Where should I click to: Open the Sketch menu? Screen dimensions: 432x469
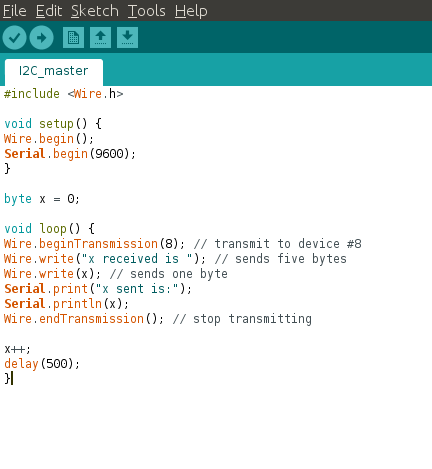[95, 11]
